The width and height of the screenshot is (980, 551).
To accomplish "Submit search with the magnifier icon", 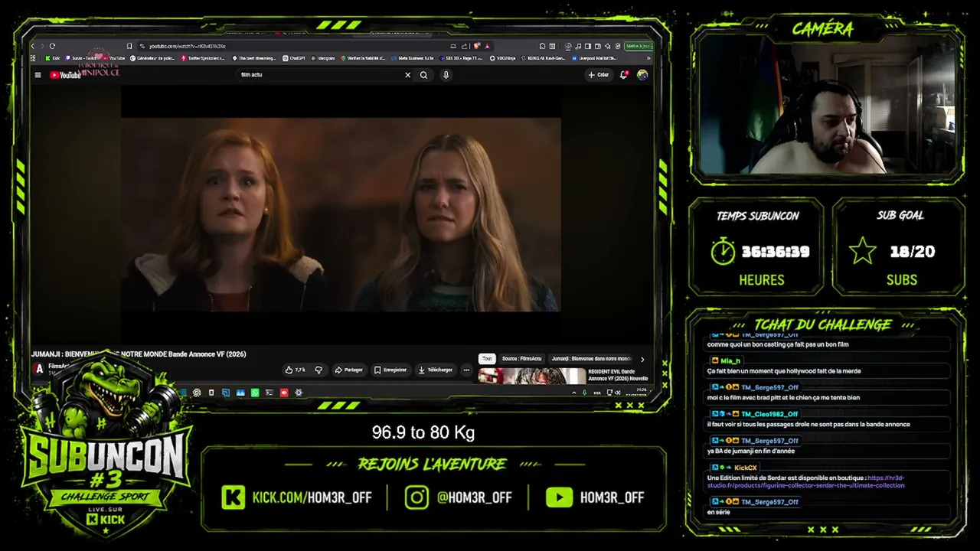I will (423, 75).
